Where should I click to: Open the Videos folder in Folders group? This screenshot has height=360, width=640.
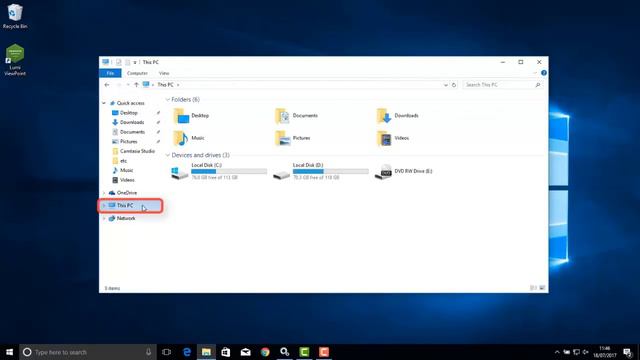coord(393,138)
